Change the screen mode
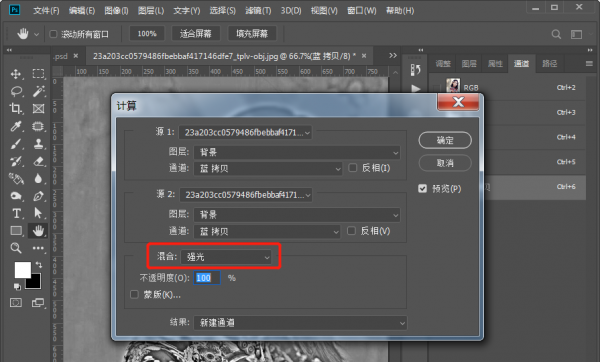Screen dimensions: 600x362 pyautogui.click(x=38, y=303)
